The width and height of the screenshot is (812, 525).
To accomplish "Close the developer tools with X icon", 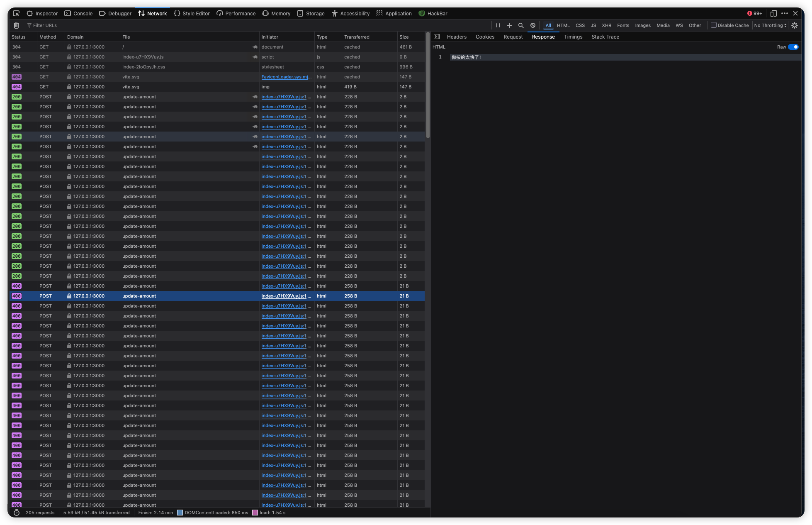I will point(795,13).
